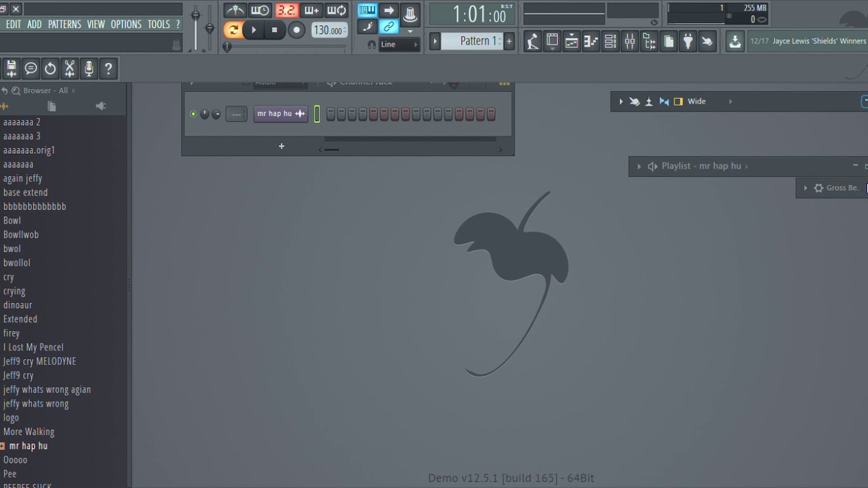This screenshot has height=488, width=868.
Task: Start playback with the Play button
Action: tap(254, 30)
